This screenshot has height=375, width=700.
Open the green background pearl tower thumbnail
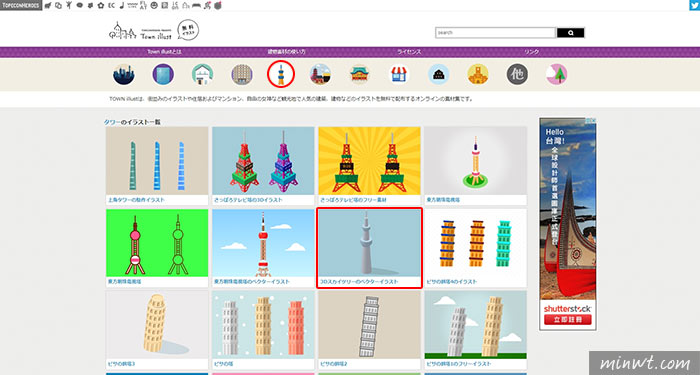157,243
